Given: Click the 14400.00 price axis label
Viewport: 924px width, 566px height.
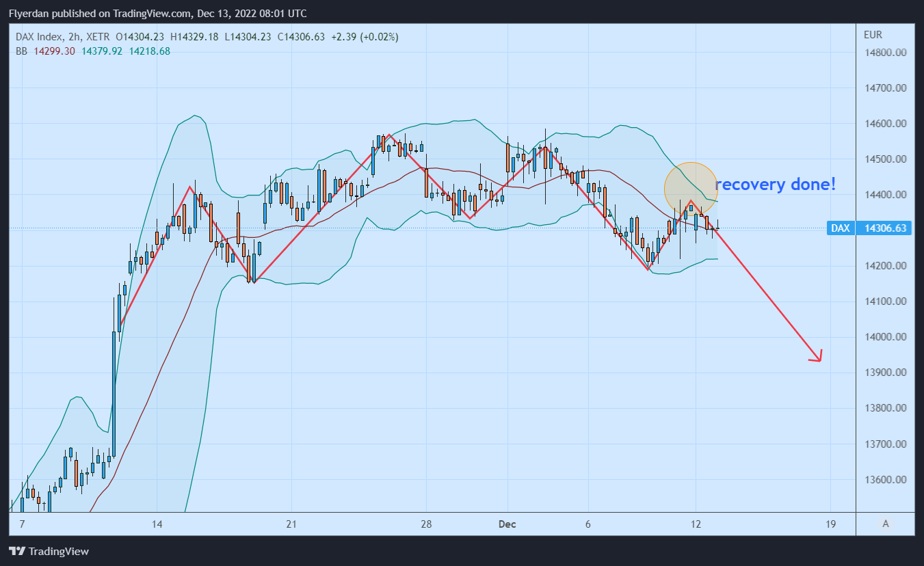Looking at the screenshot, I should [x=886, y=195].
